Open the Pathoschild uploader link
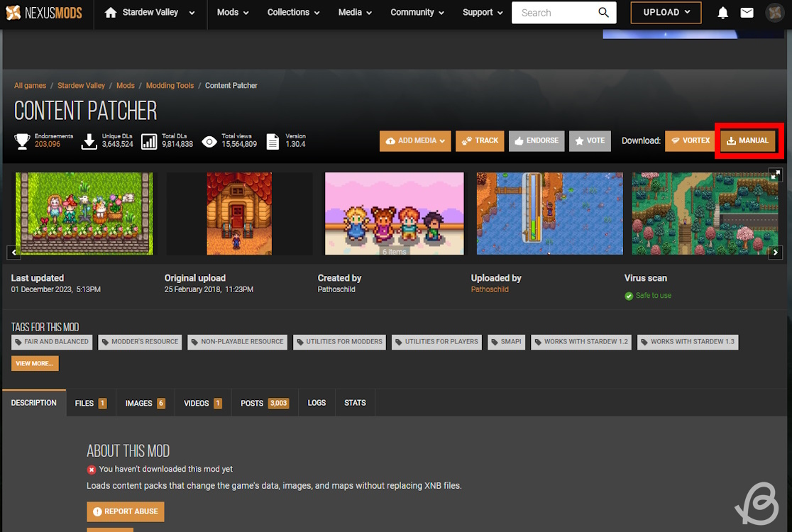Screen dimensions: 792x532 (490, 289)
